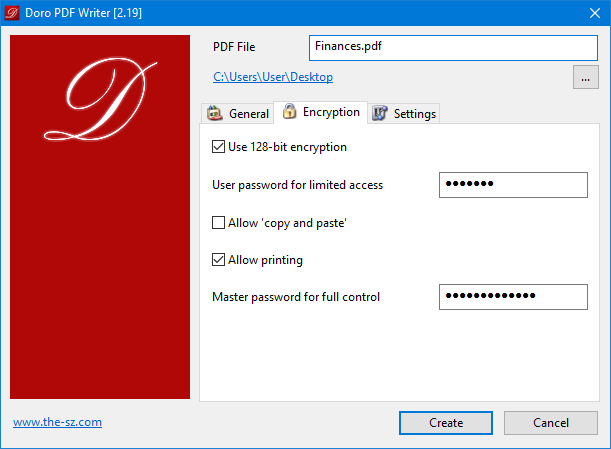Open the Settings tab
Viewport: 611px width, 449px height.
[404, 113]
